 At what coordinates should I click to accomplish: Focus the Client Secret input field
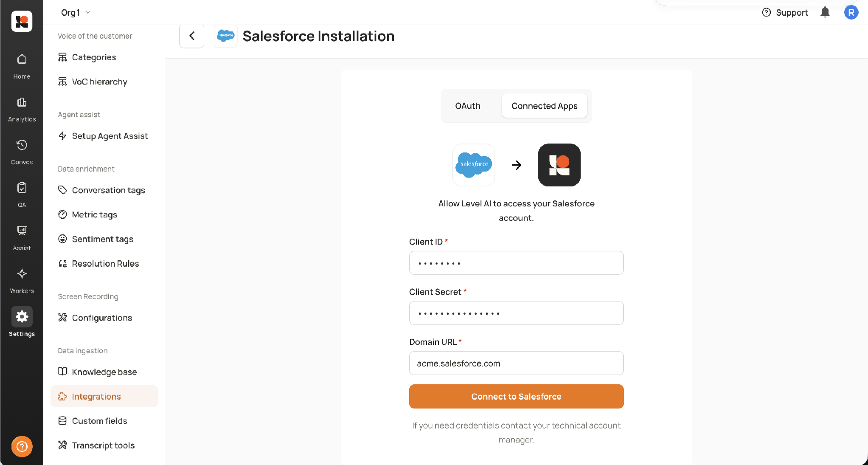pos(516,313)
